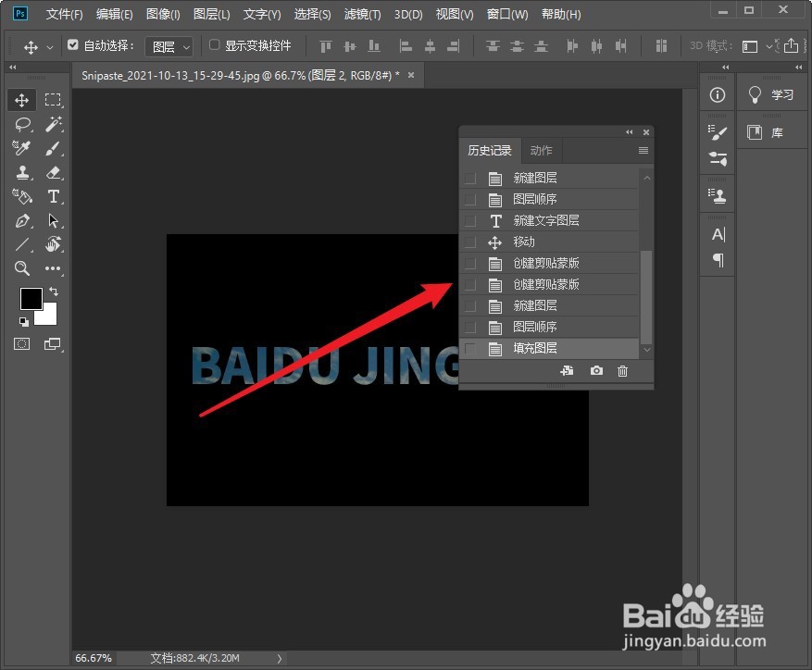Viewport: 812px width, 670px height.
Task: Click the status bar info arrow
Action: pos(280,659)
